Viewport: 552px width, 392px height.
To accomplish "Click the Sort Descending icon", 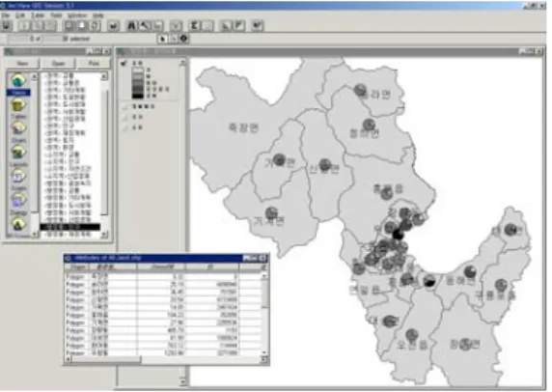I will [x=239, y=25].
